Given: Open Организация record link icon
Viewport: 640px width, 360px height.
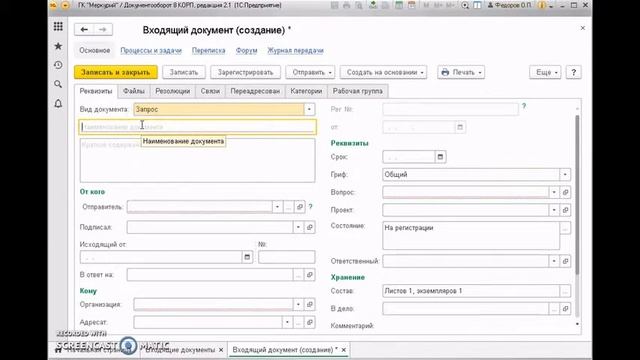Looking at the screenshot, I should point(310,304).
